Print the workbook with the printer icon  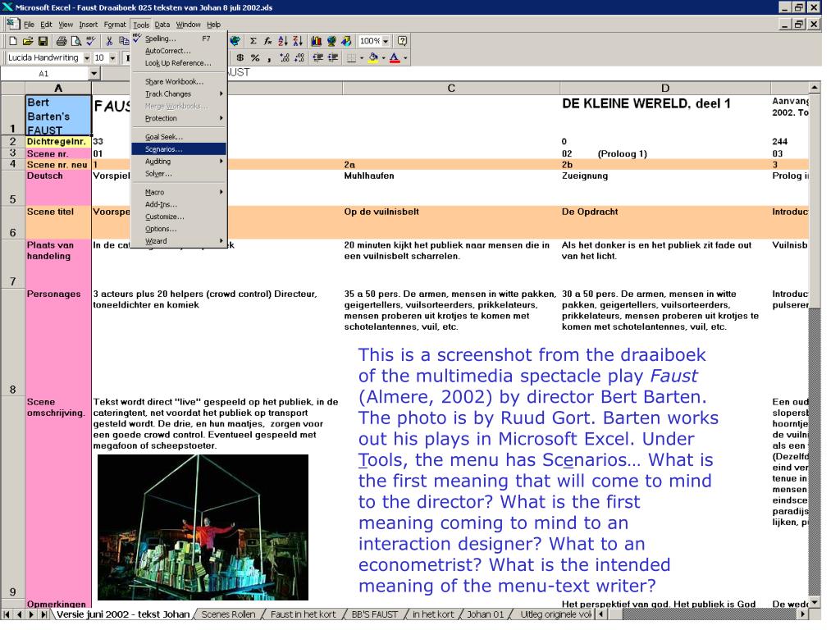pos(62,41)
